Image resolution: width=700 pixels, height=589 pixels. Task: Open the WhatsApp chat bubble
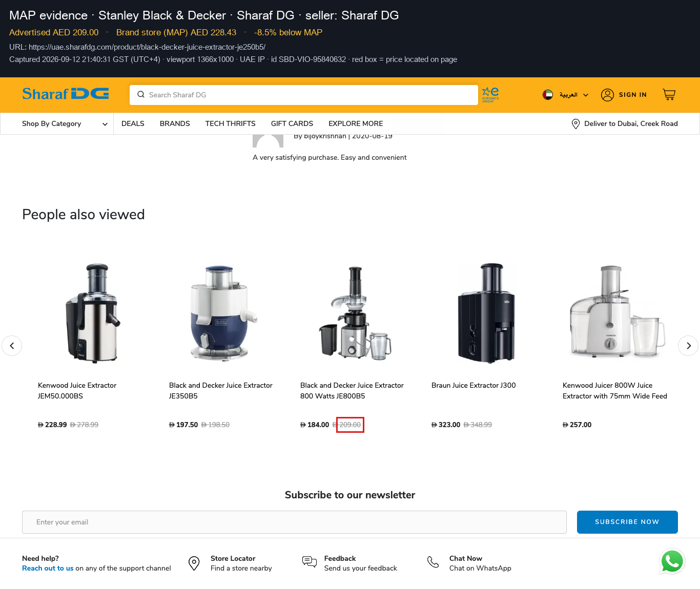point(672,561)
